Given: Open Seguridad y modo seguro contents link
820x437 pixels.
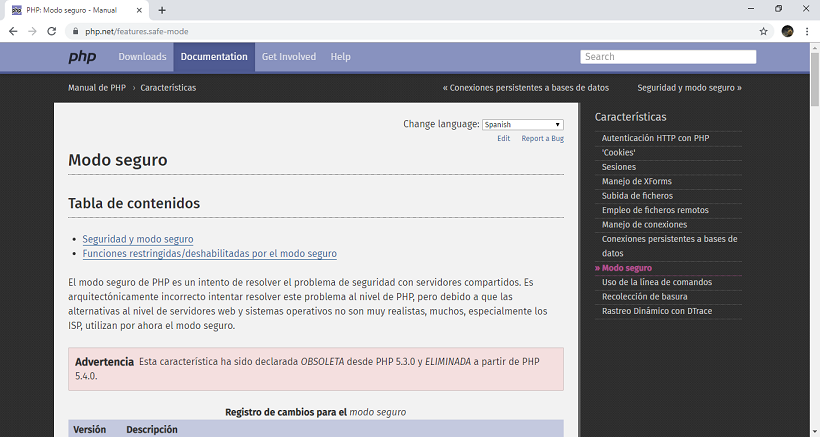Looking at the screenshot, I should [x=138, y=239].
